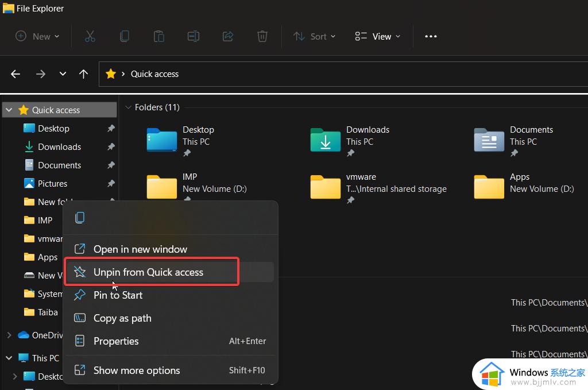Open the View dropdown menu

[378, 36]
